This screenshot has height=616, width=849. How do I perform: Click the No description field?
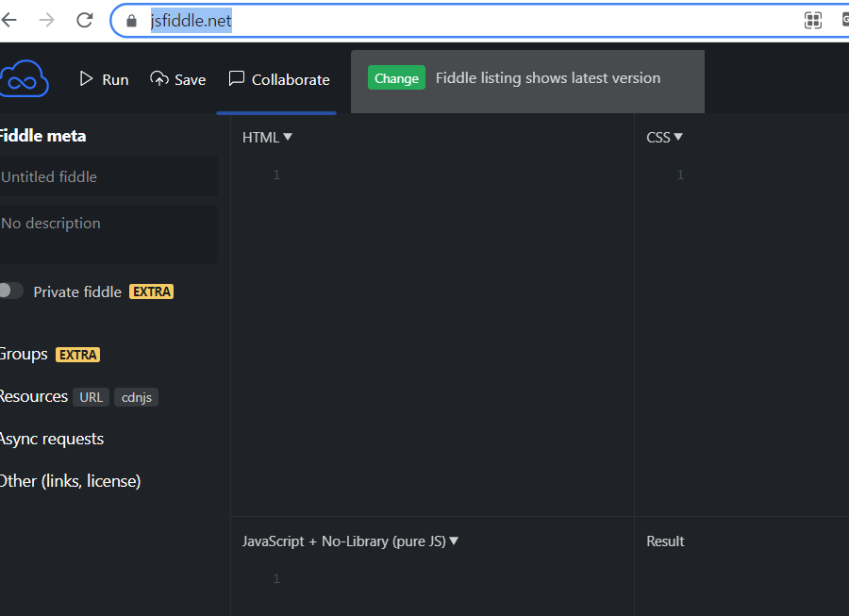tap(108, 234)
